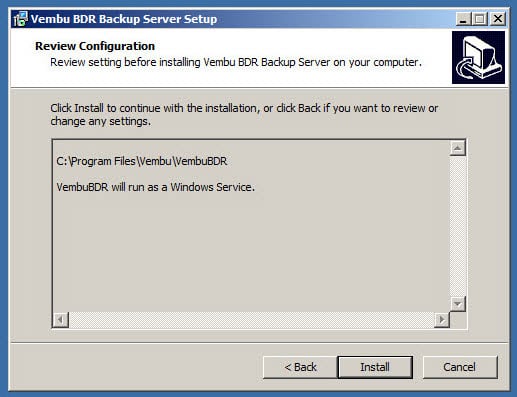This screenshot has height=397, width=517.
Task: Click the scroll right arrow of the summary box
Action: 442,320
